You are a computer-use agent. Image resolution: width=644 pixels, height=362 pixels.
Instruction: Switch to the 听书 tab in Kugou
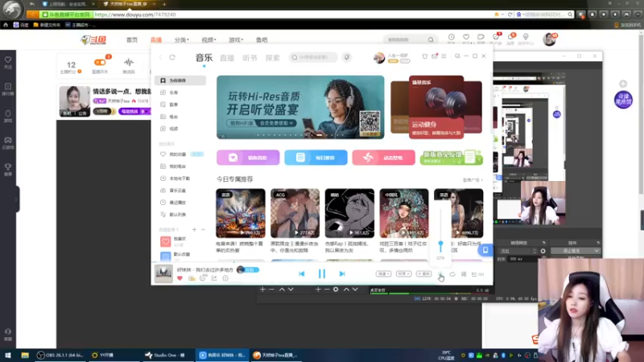point(250,58)
